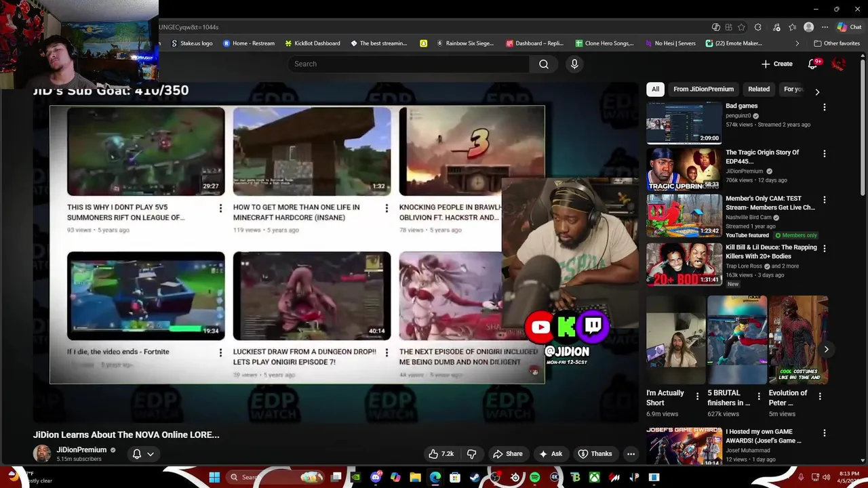
Task: Open Member's Only CAM stream thumbnail
Action: point(684,216)
